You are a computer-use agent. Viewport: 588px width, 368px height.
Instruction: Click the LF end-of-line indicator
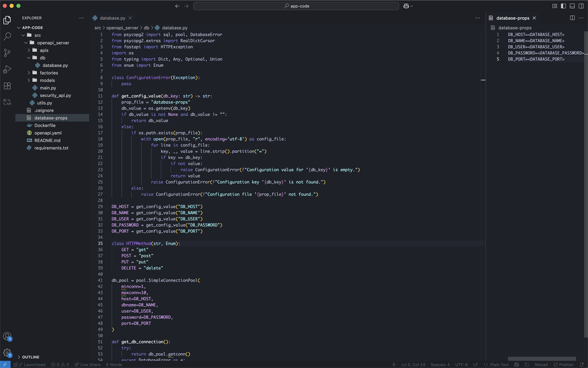[x=475, y=365]
